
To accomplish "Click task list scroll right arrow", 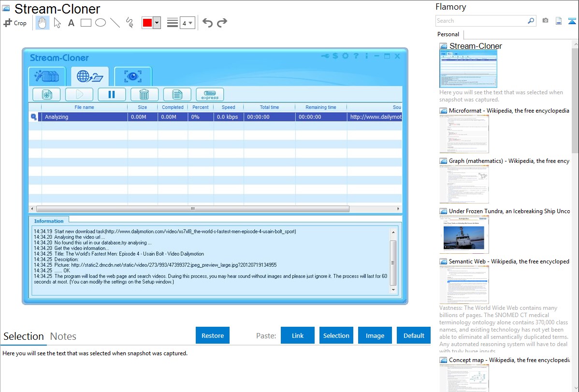I will click(398, 209).
